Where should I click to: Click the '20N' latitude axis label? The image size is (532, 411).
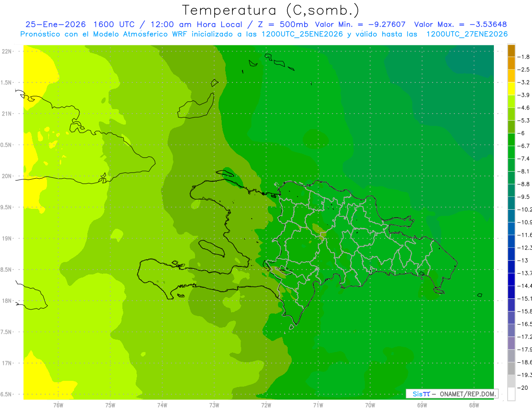(x=6, y=176)
